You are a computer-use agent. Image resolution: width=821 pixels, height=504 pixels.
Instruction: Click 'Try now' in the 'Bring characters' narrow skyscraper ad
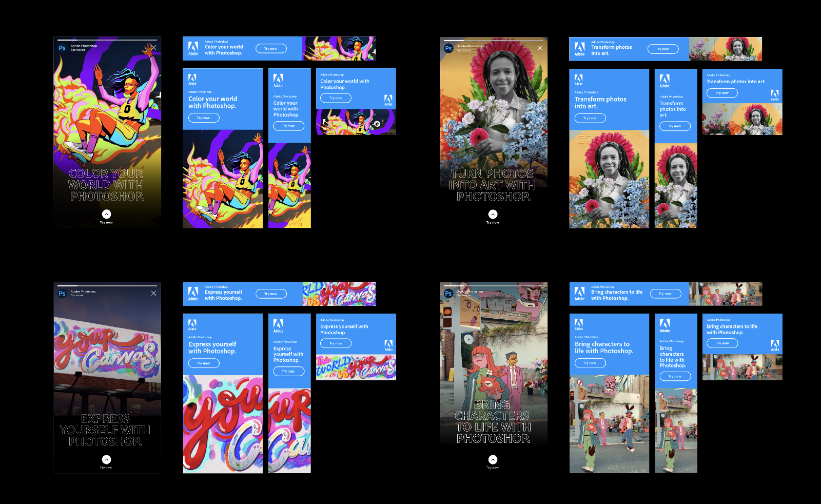coord(675,376)
